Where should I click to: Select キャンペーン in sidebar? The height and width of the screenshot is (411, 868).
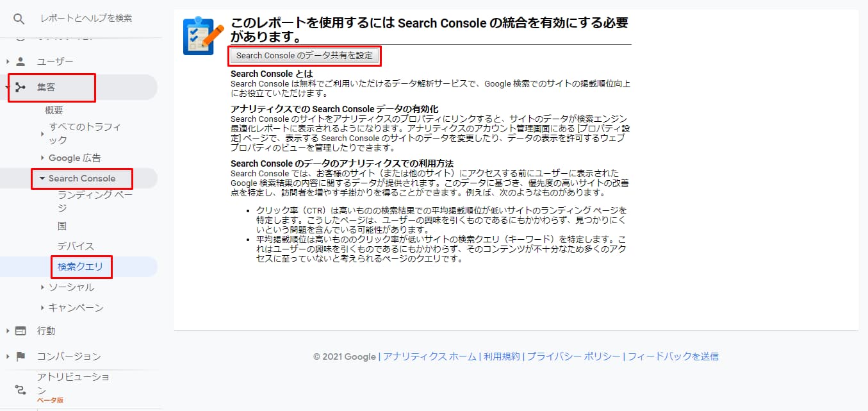(x=76, y=308)
